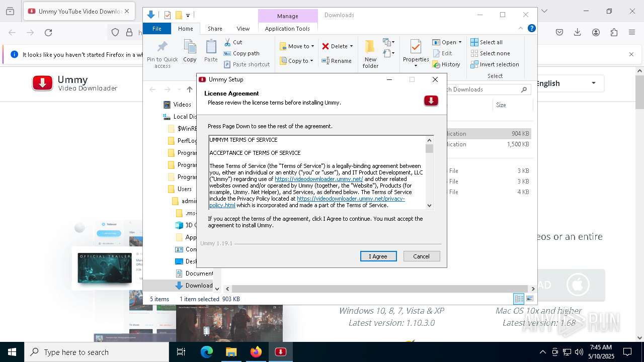
Task: Collapse the Explorer ribbon with the chevron
Action: tap(521, 28)
